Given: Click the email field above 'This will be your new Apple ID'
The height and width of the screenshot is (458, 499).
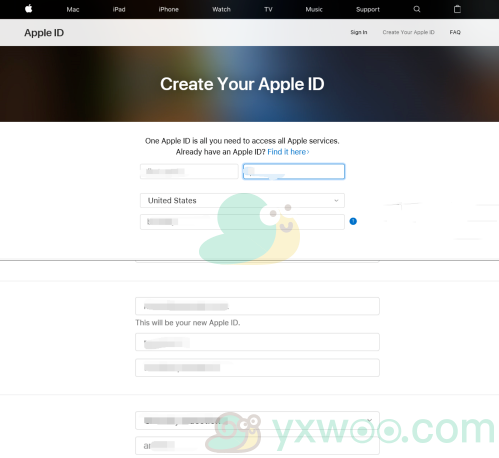Looking at the screenshot, I should (x=257, y=306).
